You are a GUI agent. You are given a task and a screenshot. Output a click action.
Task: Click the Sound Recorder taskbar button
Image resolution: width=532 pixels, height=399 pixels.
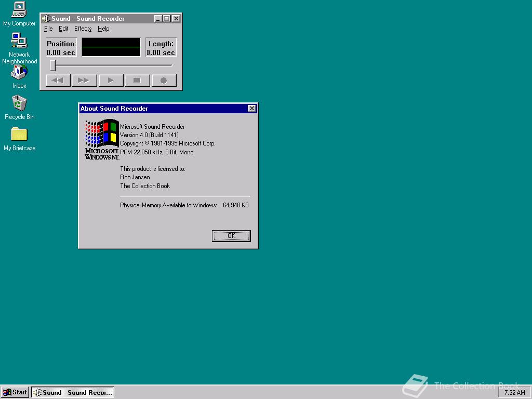click(73, 392)
